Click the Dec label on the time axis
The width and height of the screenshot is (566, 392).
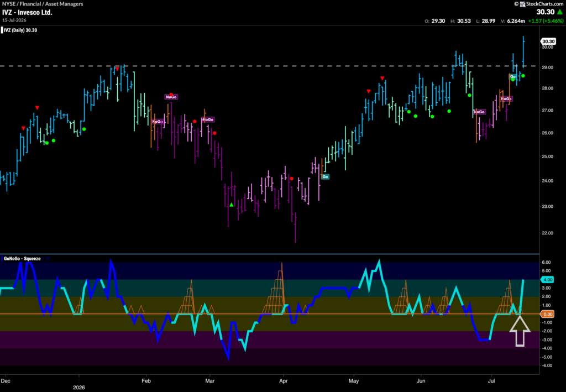[6, 381]
